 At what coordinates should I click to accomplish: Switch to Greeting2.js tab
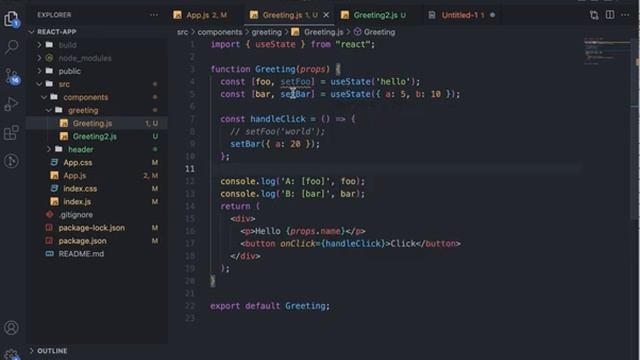click(x=375, y=15)
